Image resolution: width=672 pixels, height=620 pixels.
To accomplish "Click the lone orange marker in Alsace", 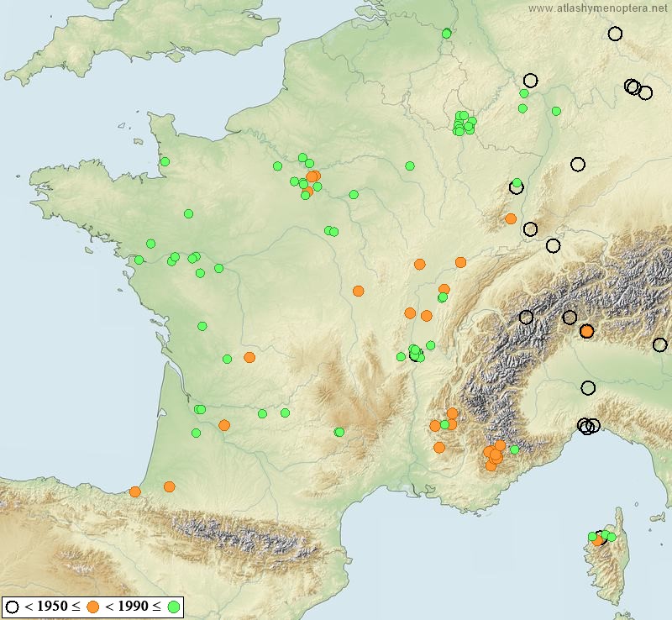I will tap(511, 218).
